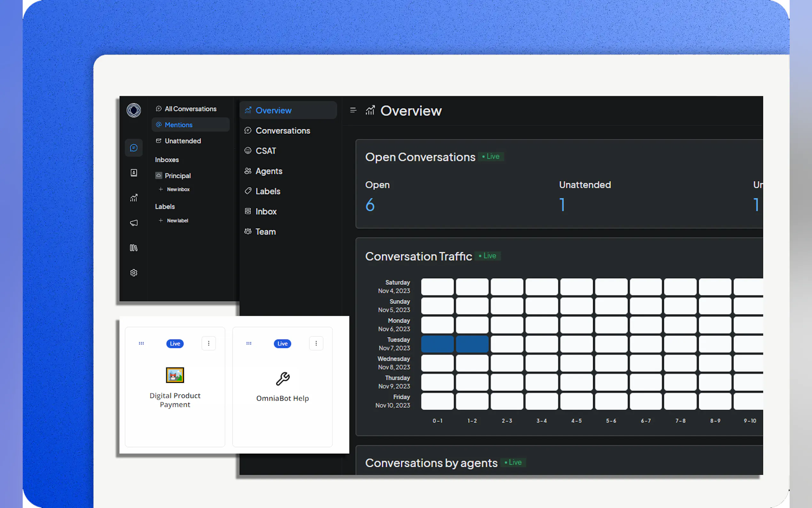Click the round logo at top left
812x508 pixels.
pos(134,110)
